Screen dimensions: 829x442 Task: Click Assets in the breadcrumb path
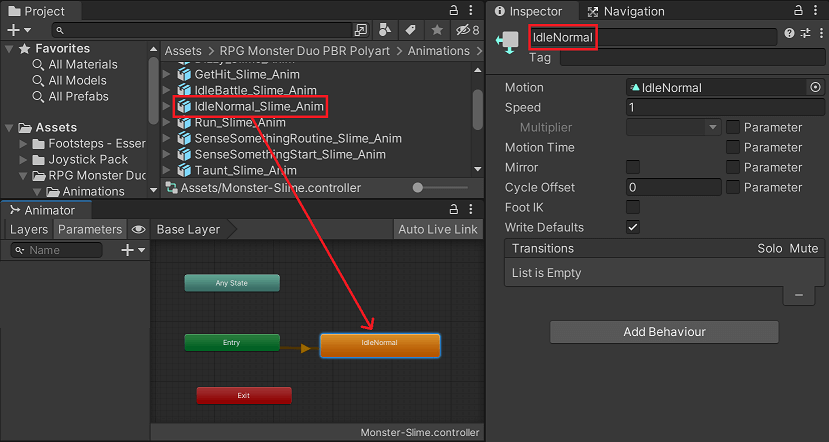[x=183, y=51]
